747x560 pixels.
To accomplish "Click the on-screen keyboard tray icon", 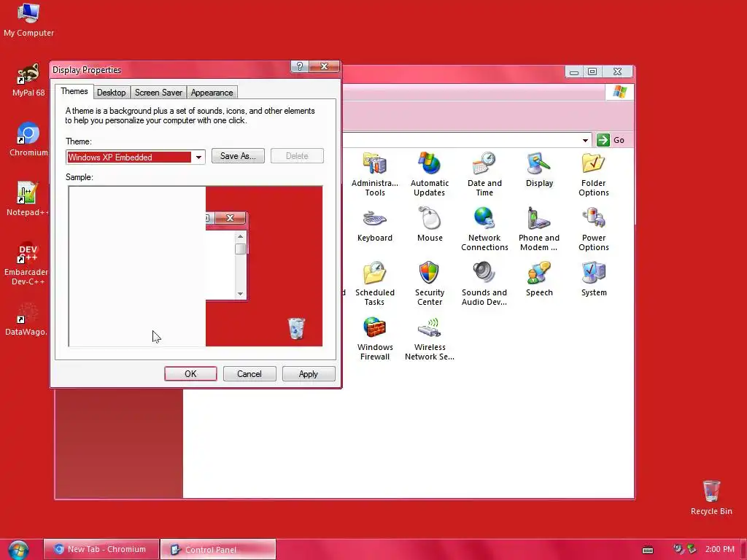I will point(648,550).
